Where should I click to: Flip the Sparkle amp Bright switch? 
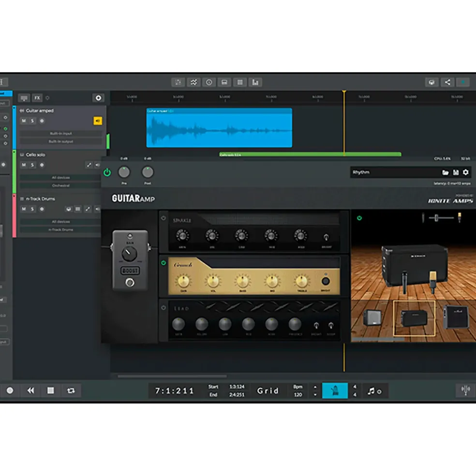coord(326,237)
